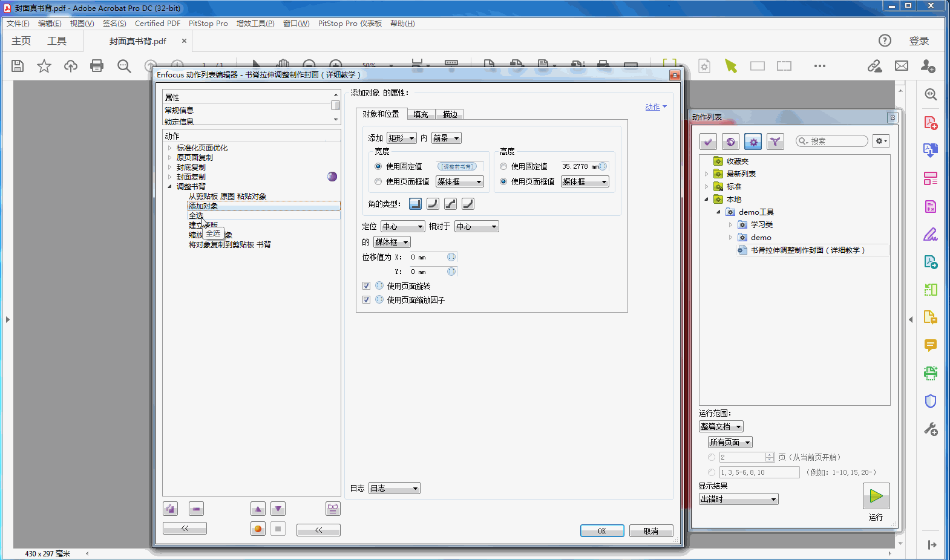Viewport: 950px width, 560px height.
Task: Select the beveled corner type icon
Action: click(x=468, y=204)
